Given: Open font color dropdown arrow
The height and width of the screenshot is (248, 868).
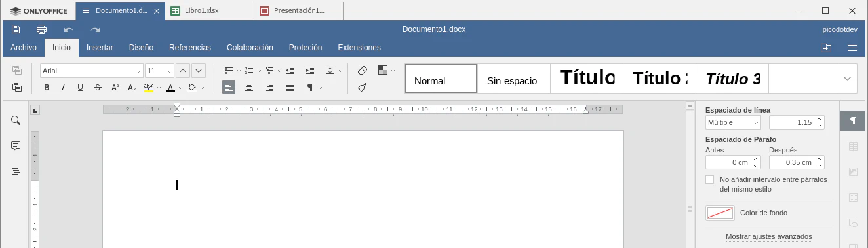Looking at the screenshot, I should [180, 88].
